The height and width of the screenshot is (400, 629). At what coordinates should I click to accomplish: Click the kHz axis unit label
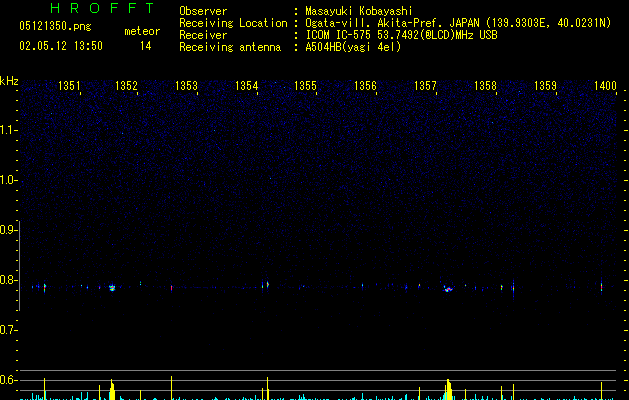(9, 81)
